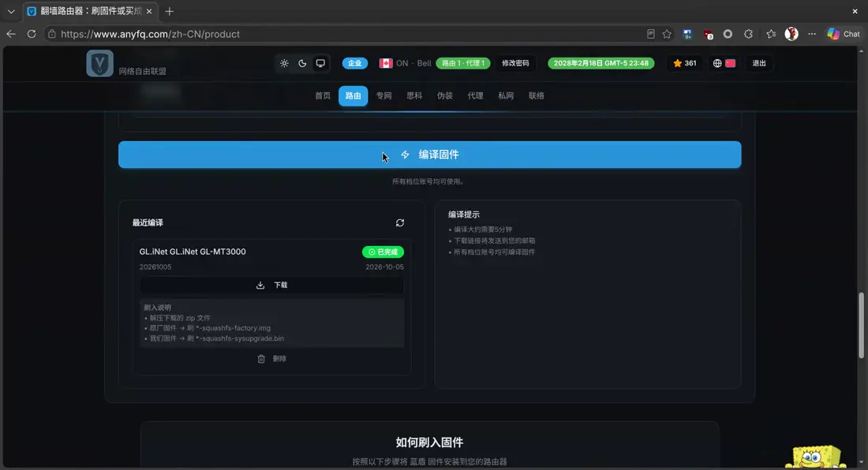This screenshot has height=470, width=868.
Task: View site security lock icon
Action: (51, 34)
